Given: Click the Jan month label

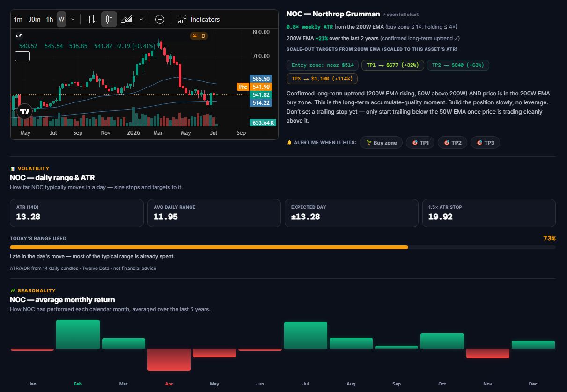Looking at the screenshot, I should (32, 384).
